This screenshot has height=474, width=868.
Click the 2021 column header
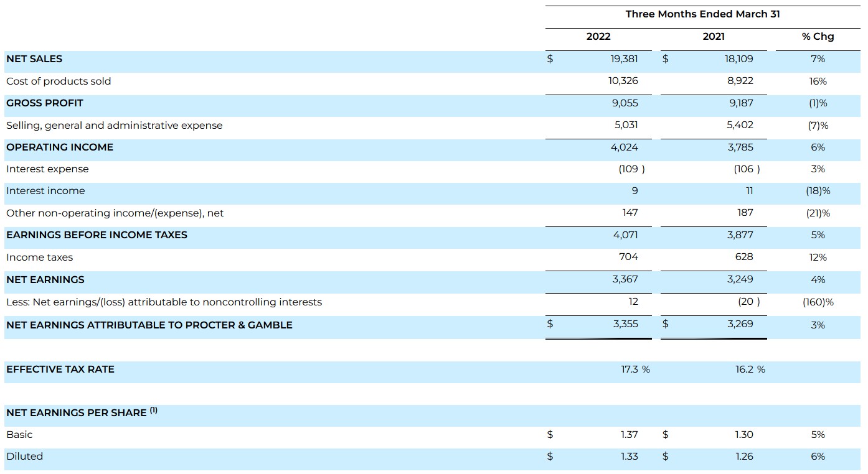click(714, 37)
